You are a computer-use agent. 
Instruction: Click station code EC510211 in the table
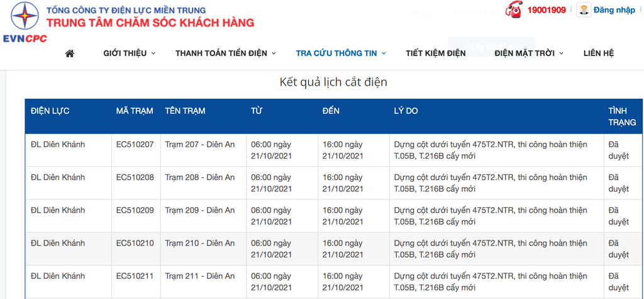(x=135, y=276)
